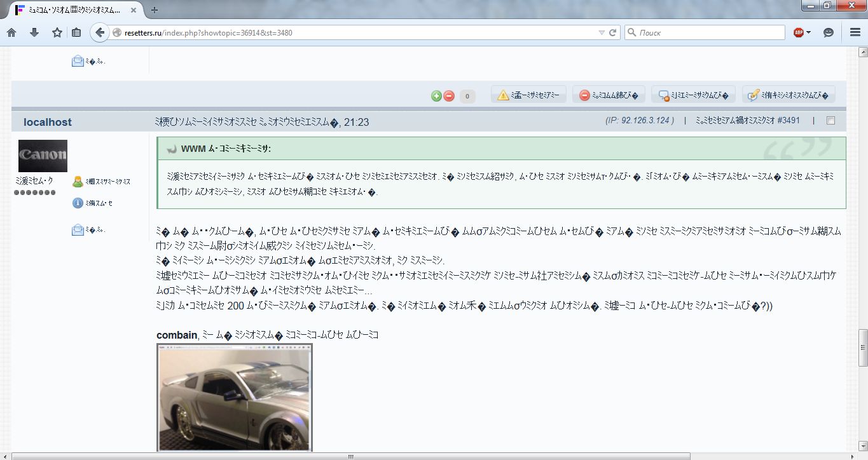Expand the Adblock Plus dropdown arrow

click(808, 32)
